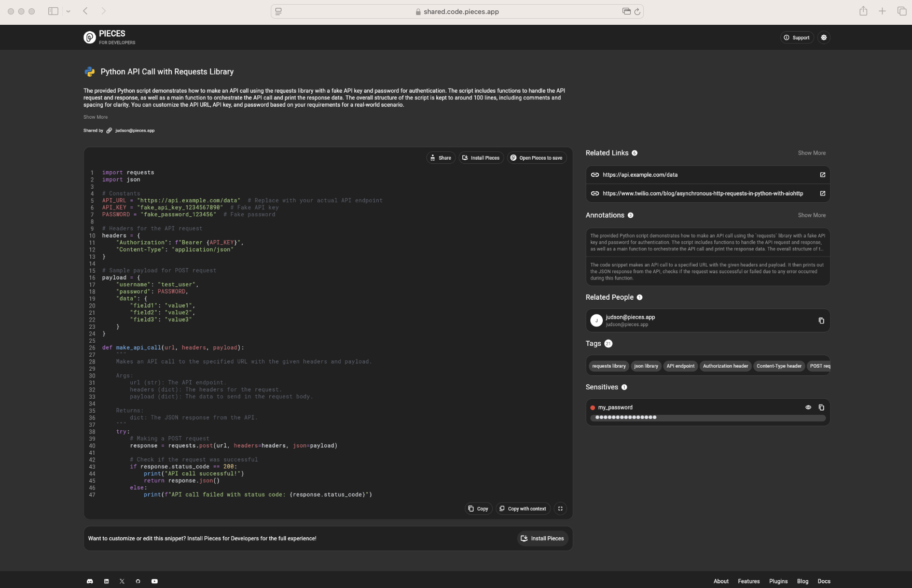Click the judson avatar in Related People
This screenshot has width=912, height=588.
click(x=597, y=320)
